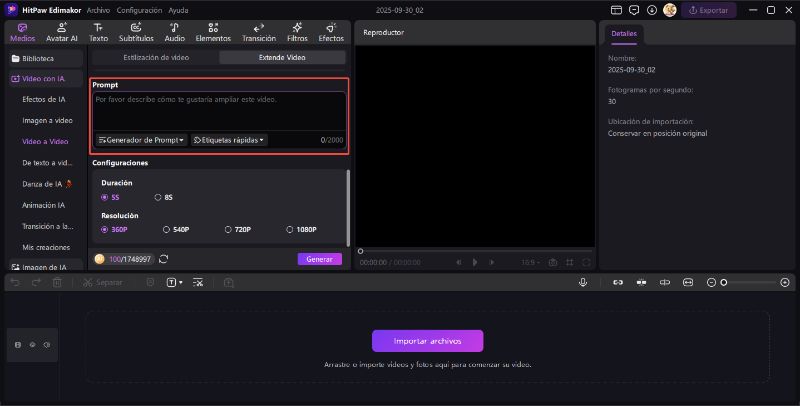Image resolution: width=800 pixels, height=406 pixels.
Task: Open the Generador de Prompt dropdown
Action: pos(142,140)
